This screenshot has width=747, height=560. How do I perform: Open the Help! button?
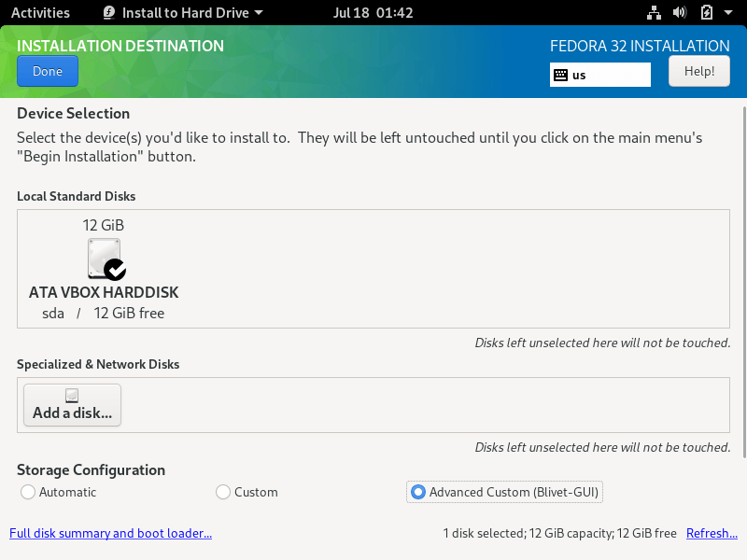click(x=698, y=71)
